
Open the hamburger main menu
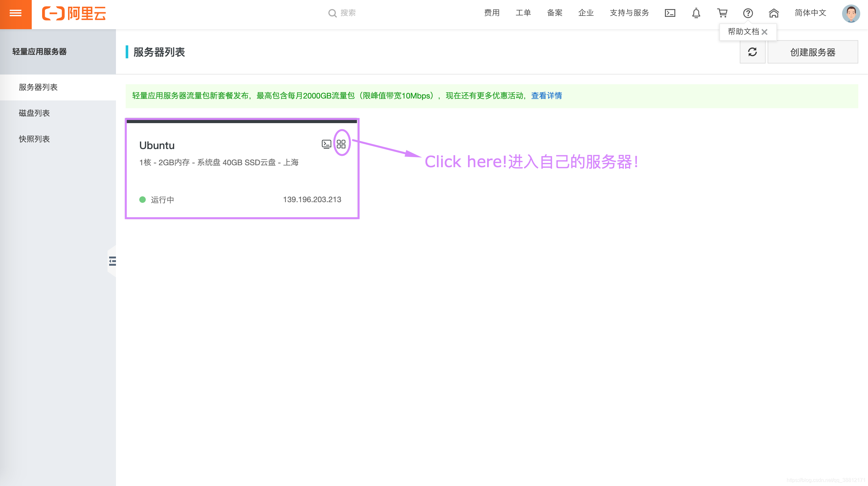pos(16,14)
